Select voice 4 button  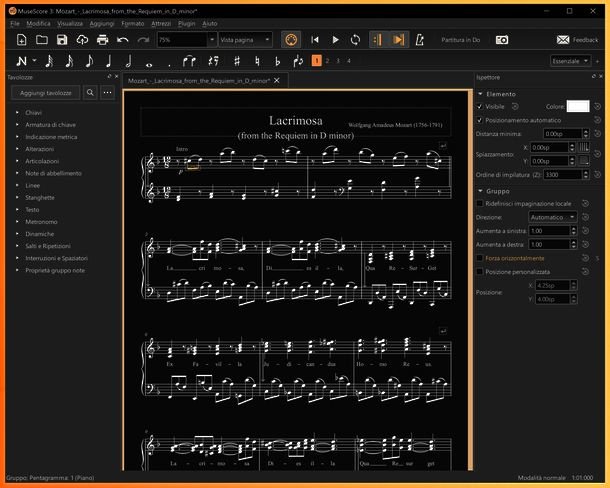click(349, 61)
